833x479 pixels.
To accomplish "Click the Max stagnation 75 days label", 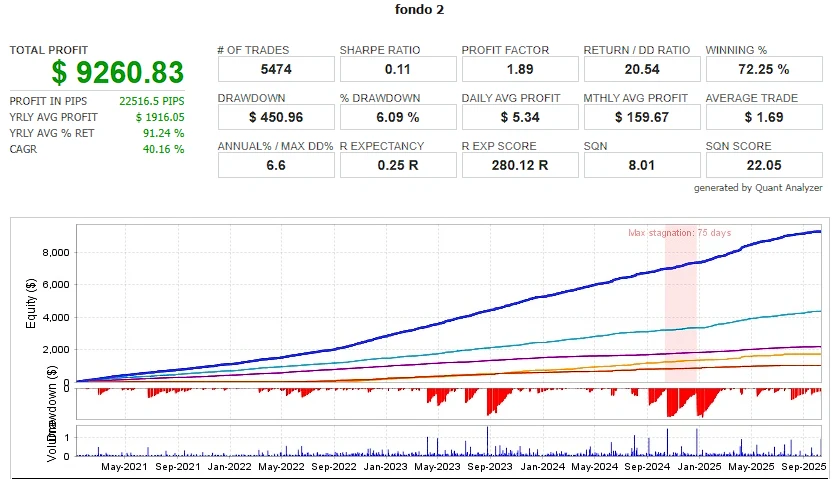I will tap(679, 233).
